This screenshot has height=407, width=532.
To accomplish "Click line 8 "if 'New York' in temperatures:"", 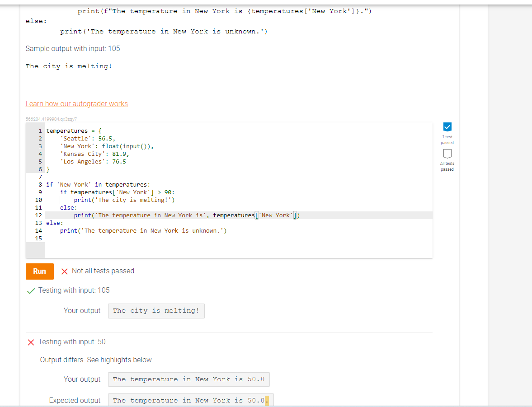I will coord(98,184).
